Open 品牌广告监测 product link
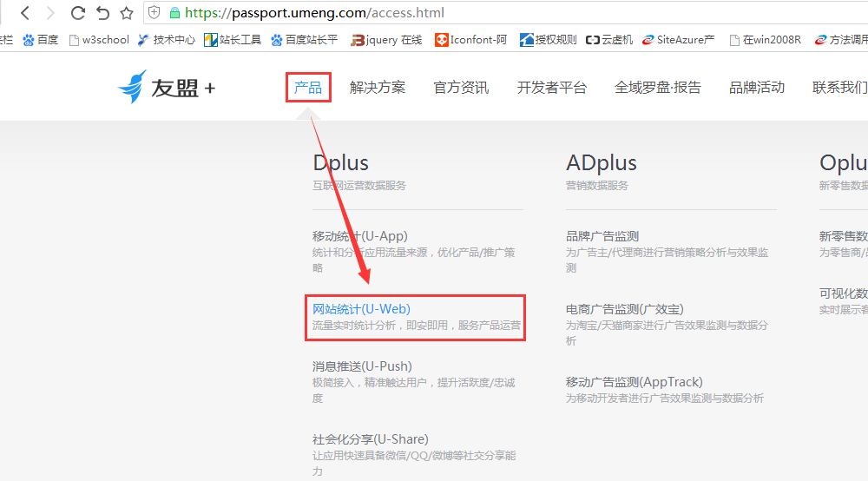Viewport: 868px width, 481px height. [x=602, y=236]
